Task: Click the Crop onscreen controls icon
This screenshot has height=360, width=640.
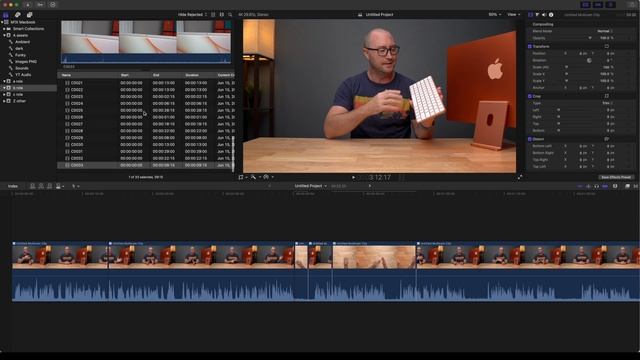Action: tap(607, 96)
